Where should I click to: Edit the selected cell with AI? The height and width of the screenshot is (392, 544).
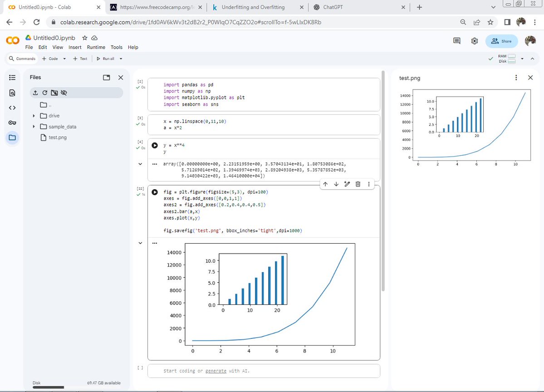[x=347, y=184]
